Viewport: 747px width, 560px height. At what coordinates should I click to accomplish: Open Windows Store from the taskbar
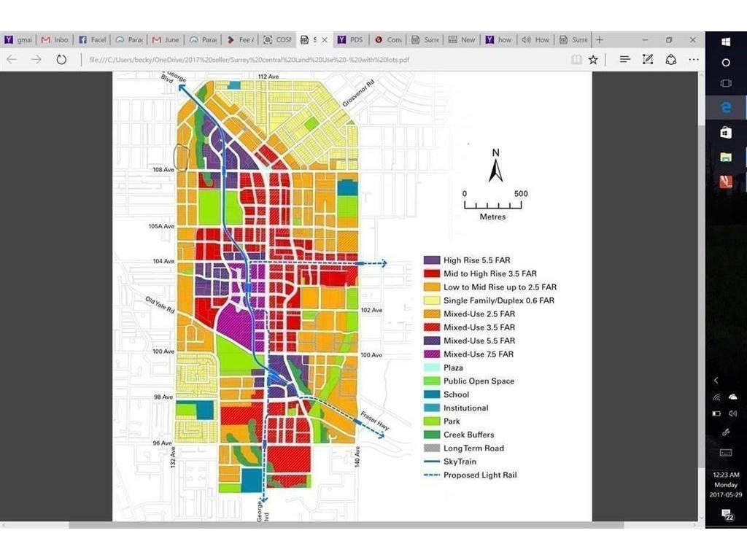[x=726, y=133]
